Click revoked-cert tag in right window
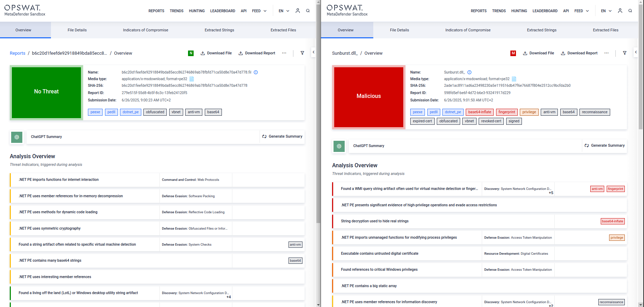 [491, 121]
